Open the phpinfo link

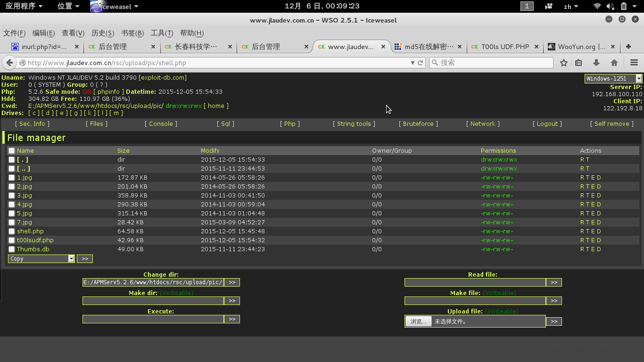[108, 92]
